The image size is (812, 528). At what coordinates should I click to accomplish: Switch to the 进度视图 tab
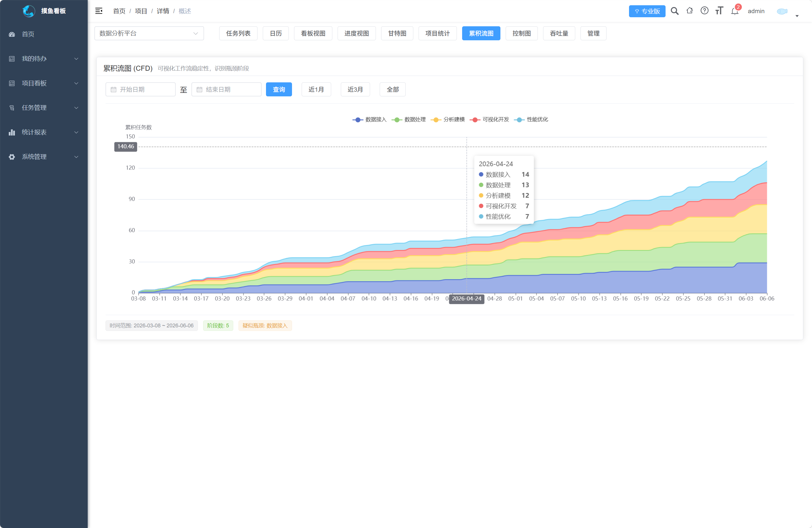(357, 33)
